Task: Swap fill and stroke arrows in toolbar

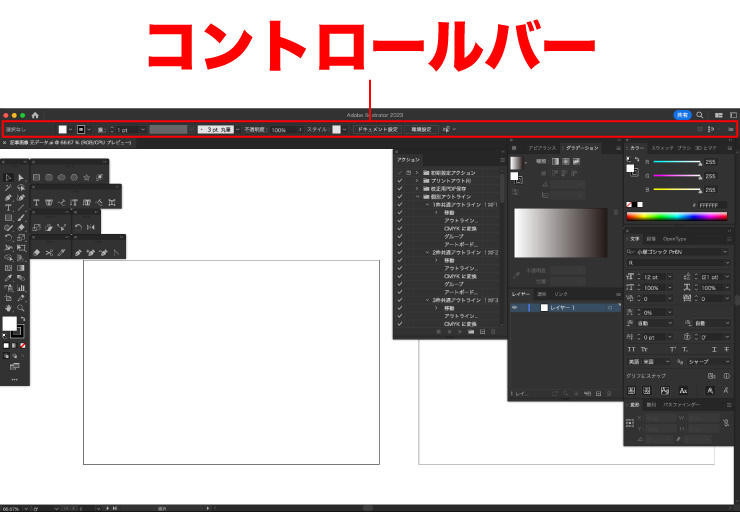Action: [x=23, y=319]
